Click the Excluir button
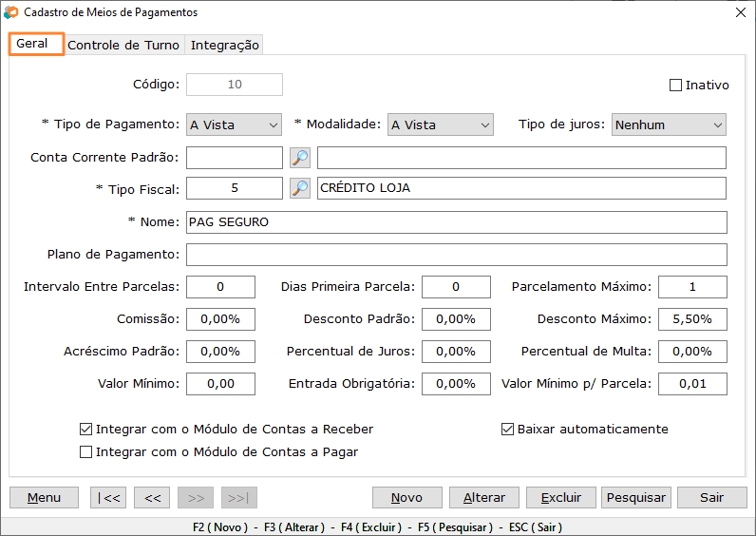The width and height of the screenshot is (756, 536). (x=560, y=498)
